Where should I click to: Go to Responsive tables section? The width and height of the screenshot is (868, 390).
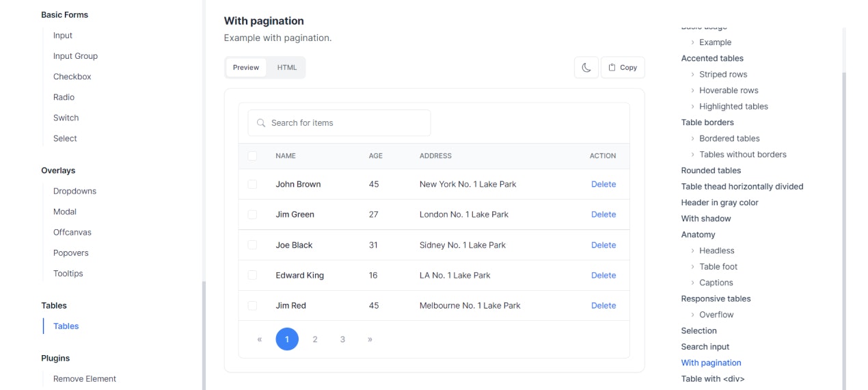click(716, 299)
